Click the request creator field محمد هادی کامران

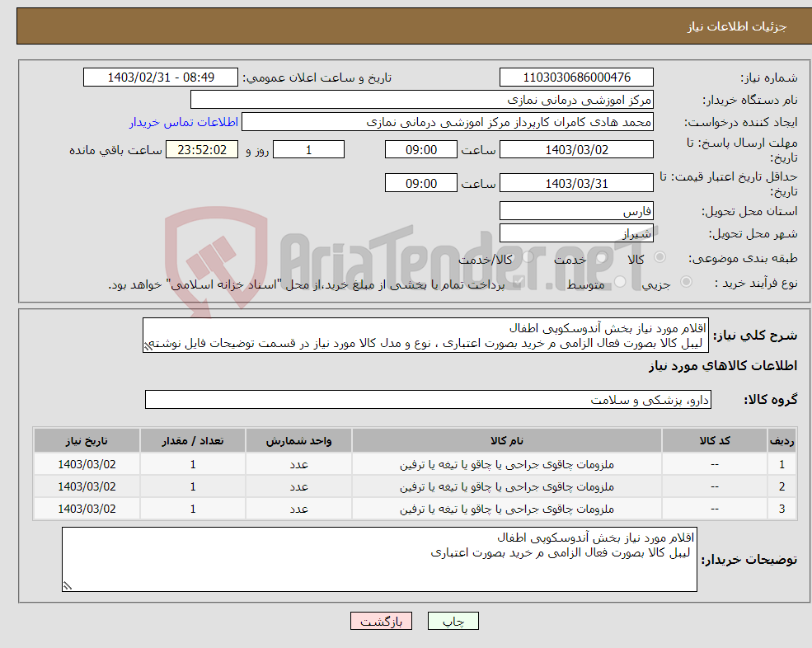(x=448, y=122)
